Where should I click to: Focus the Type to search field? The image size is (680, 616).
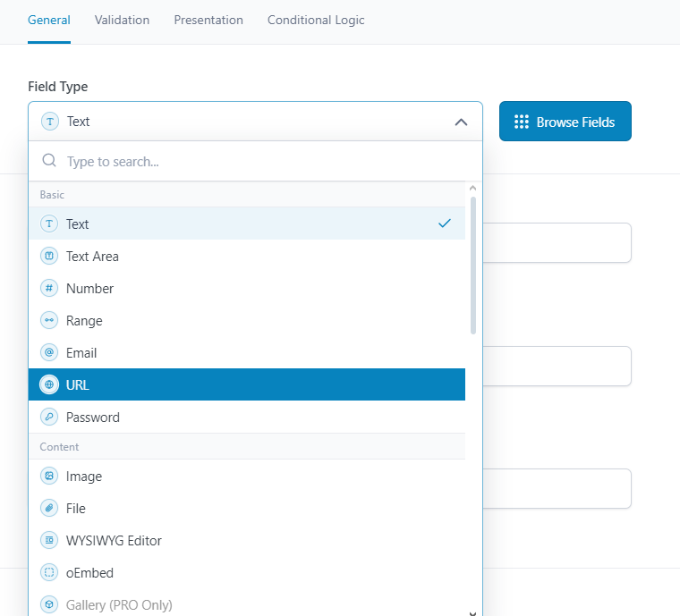[x=259, y=162]
